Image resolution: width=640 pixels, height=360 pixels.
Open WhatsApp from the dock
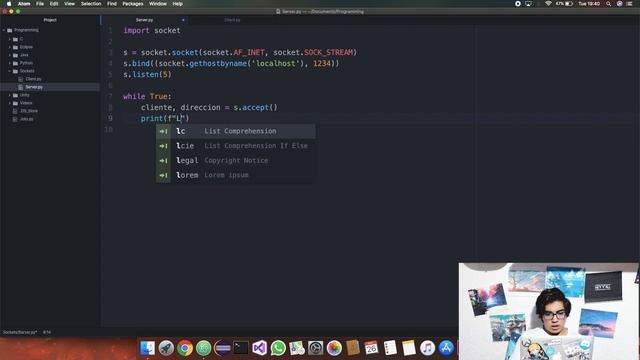click(278, 348)
